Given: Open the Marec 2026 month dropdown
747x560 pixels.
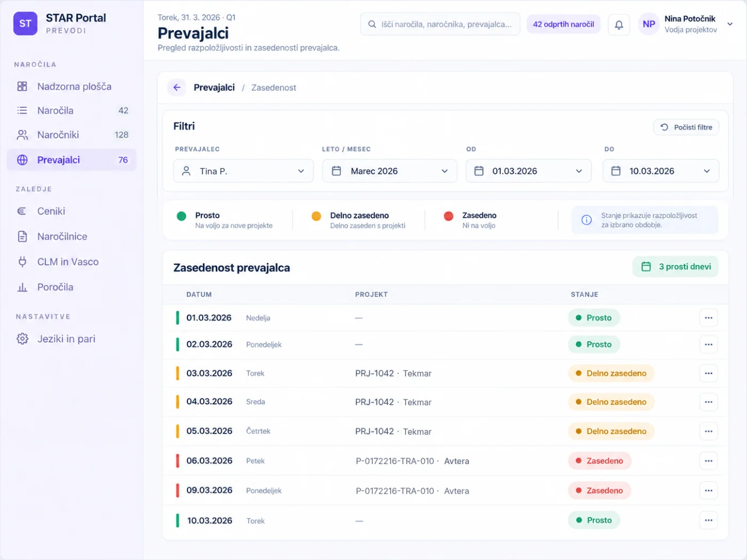Looking at the screenshot, I should click(x=390, y=171).
